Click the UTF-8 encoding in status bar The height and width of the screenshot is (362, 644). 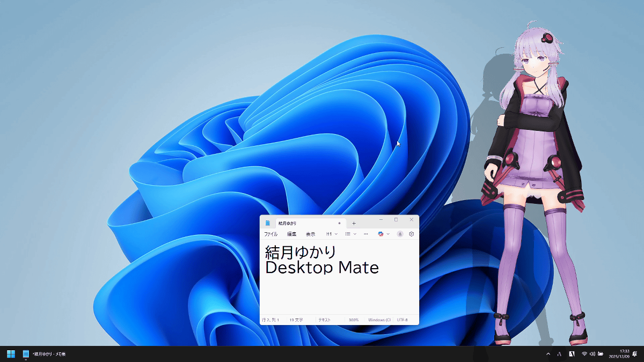402,320
